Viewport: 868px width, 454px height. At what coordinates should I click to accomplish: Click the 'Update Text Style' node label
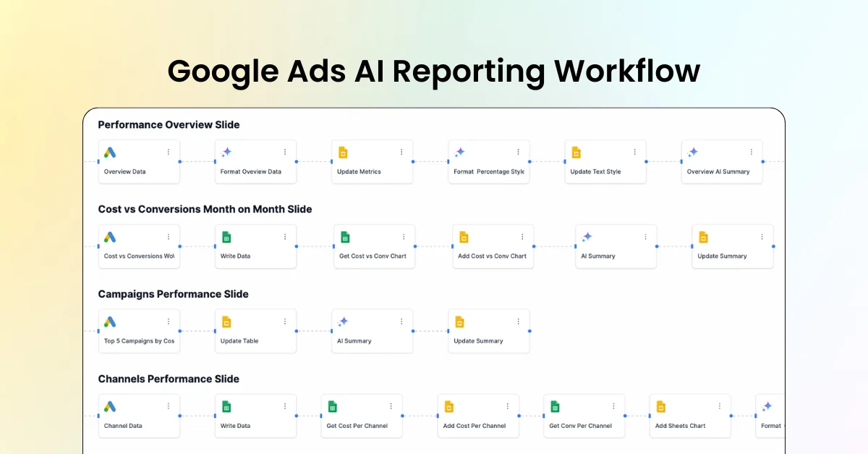(595, 172)
